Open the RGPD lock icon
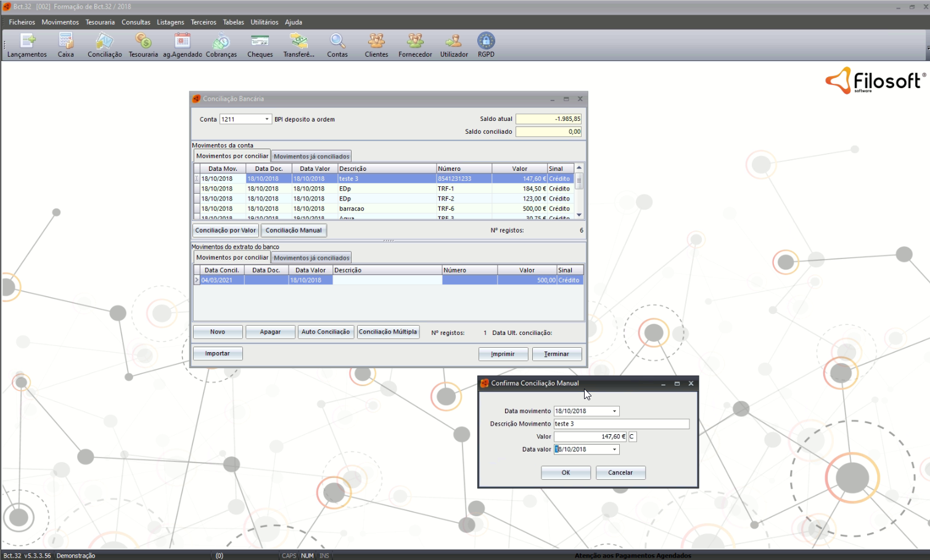Image resolution: width=930 pixels, height=560 pixels. point(486,42)
